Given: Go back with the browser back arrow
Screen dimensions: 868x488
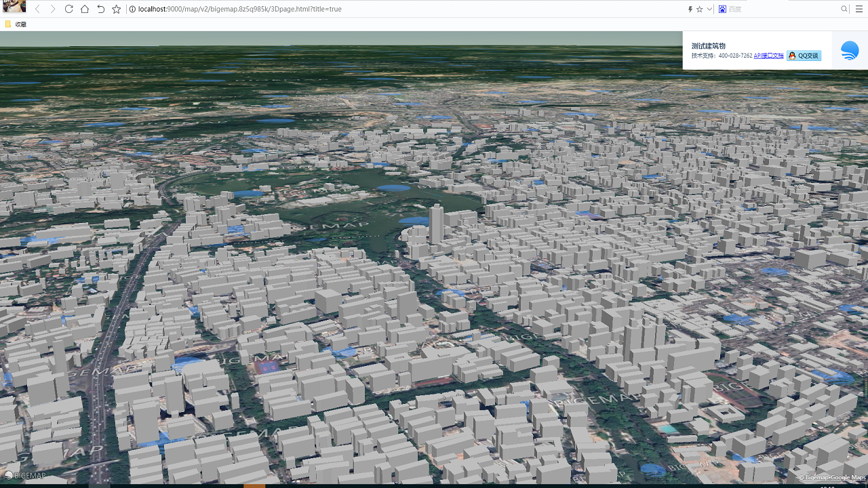Looking at the screenshot, I should [37, 9].
